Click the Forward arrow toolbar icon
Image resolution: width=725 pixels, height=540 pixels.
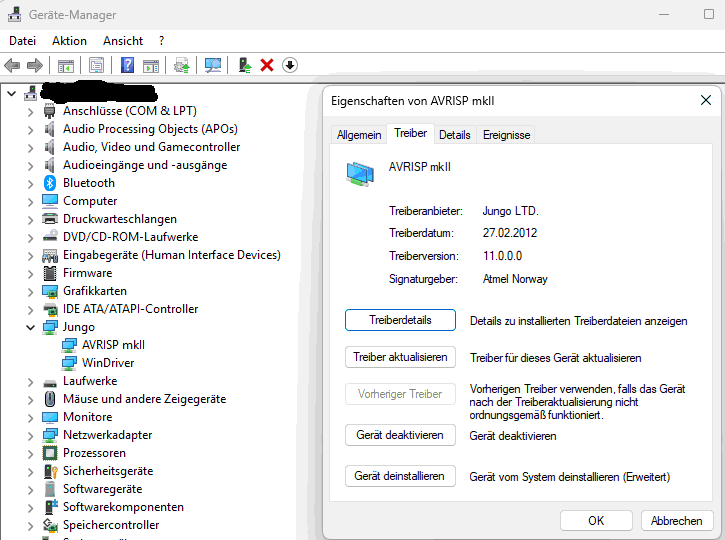point(35,65)
